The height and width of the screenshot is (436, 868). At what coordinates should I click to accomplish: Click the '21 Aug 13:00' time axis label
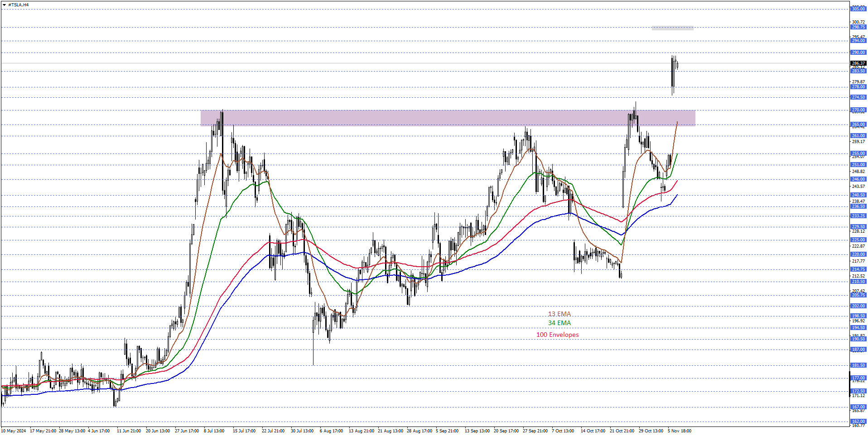tap(391, 431)
